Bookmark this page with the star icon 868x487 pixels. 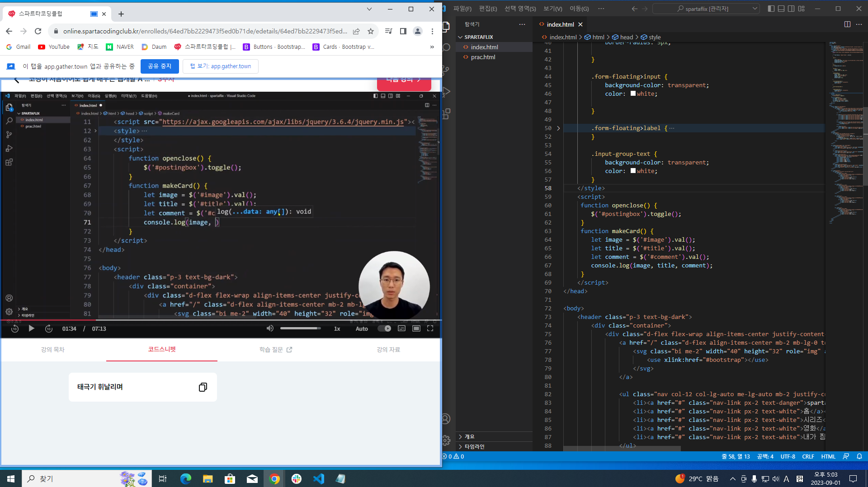[371, 31]
